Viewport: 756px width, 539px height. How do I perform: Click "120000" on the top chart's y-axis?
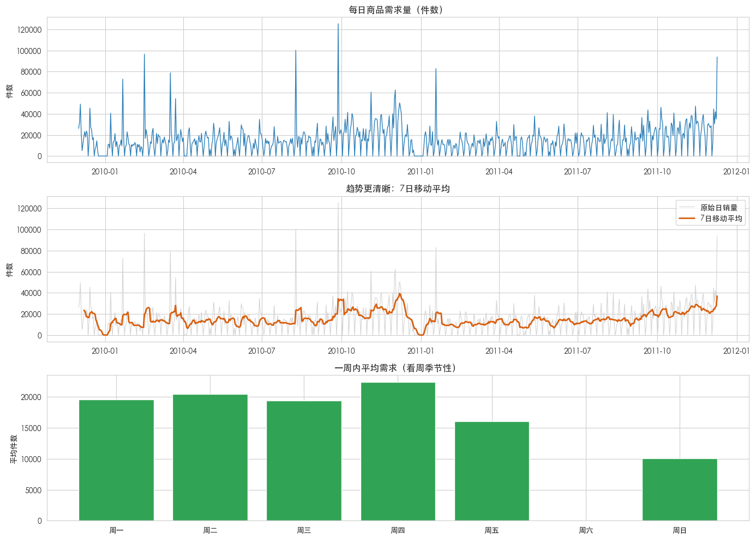click(x=29, y=30)
